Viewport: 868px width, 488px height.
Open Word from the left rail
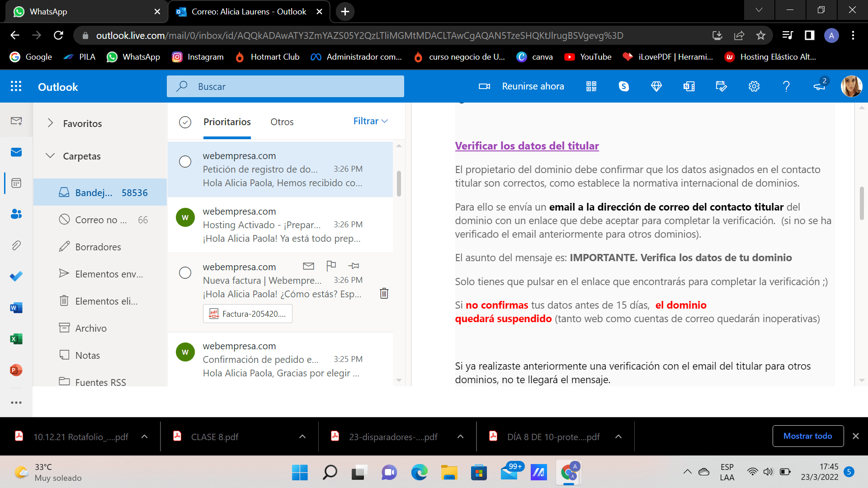[16, 308]
